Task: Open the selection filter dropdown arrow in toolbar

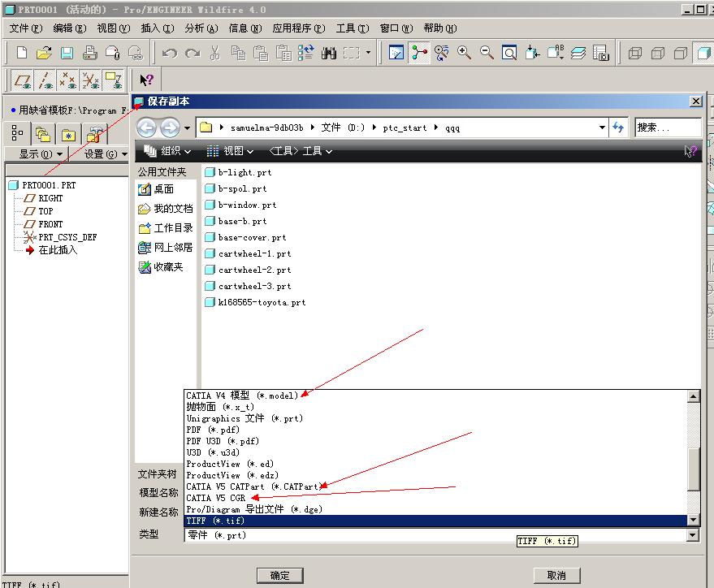Action: click(368, 53)
